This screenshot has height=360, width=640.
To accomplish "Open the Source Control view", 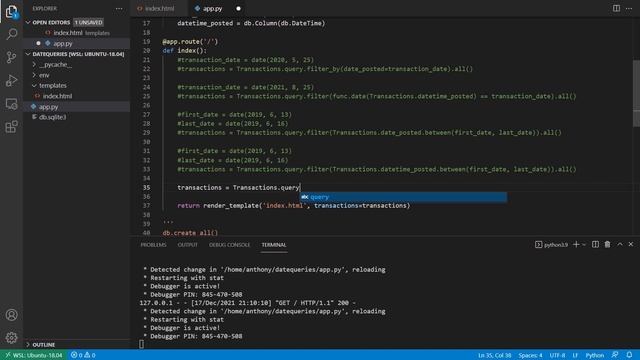I will [11, 57].
